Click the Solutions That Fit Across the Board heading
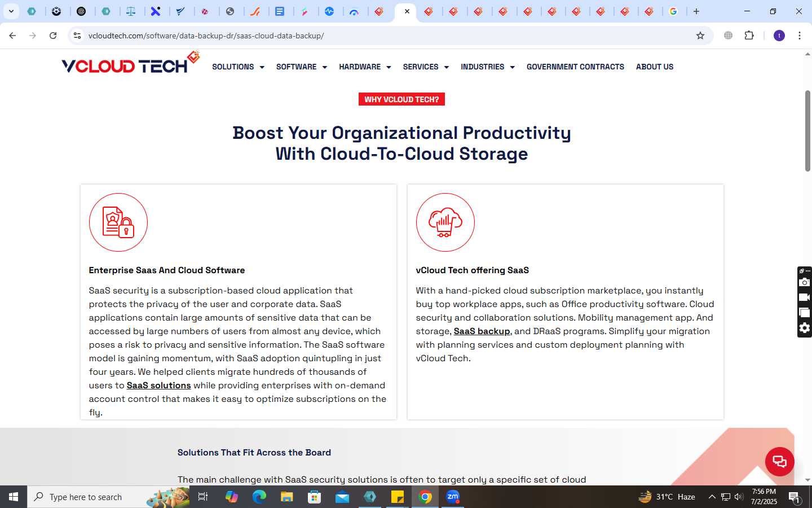 (254, 453)
